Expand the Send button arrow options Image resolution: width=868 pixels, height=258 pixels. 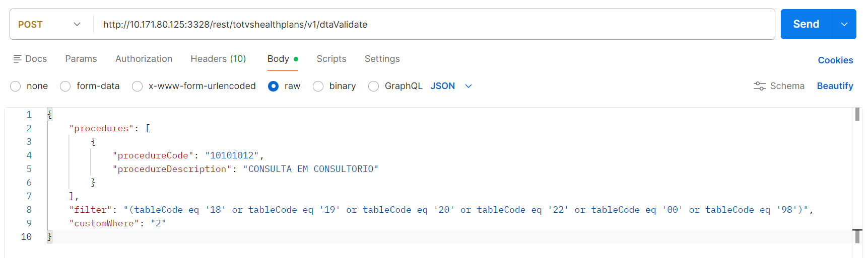(844, 24)
